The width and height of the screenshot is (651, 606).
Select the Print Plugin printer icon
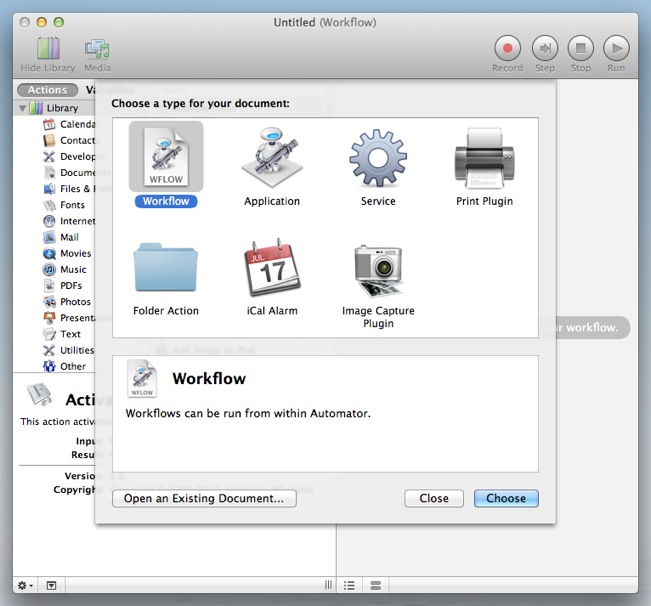pos(485,158)
